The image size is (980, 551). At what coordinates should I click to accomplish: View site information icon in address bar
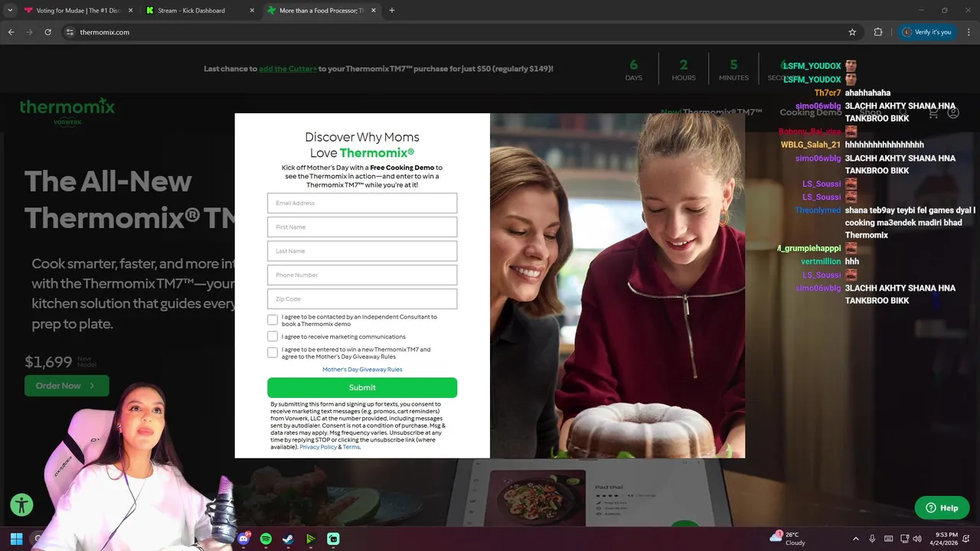(x=70, y=32)
